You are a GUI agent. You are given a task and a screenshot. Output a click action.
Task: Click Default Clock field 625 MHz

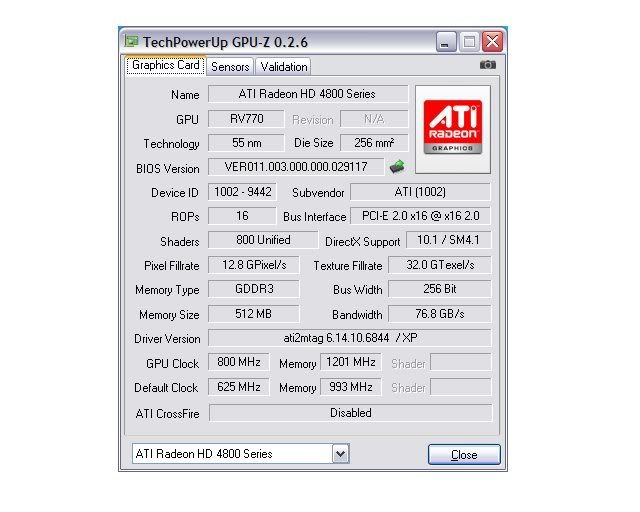tap(239, 387)
